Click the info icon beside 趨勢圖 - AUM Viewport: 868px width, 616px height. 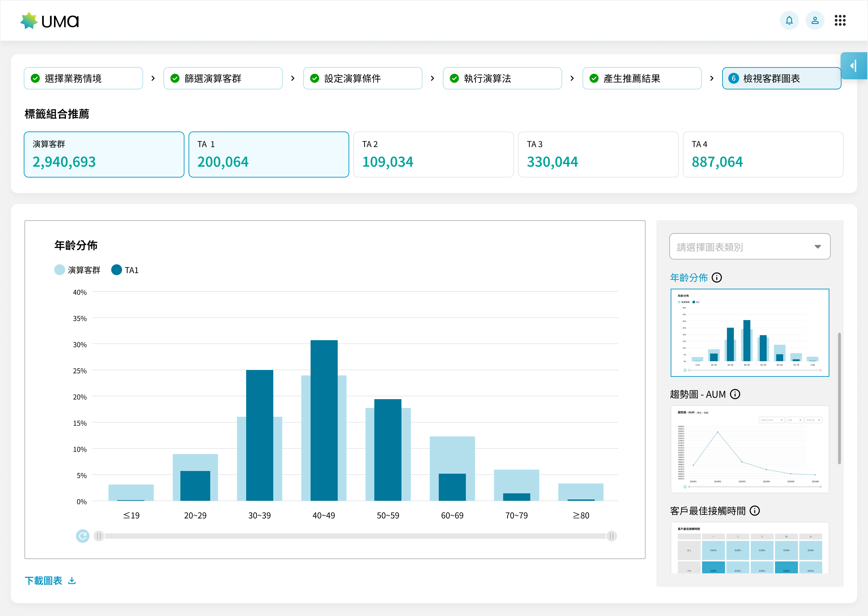[x=735, y=394]
